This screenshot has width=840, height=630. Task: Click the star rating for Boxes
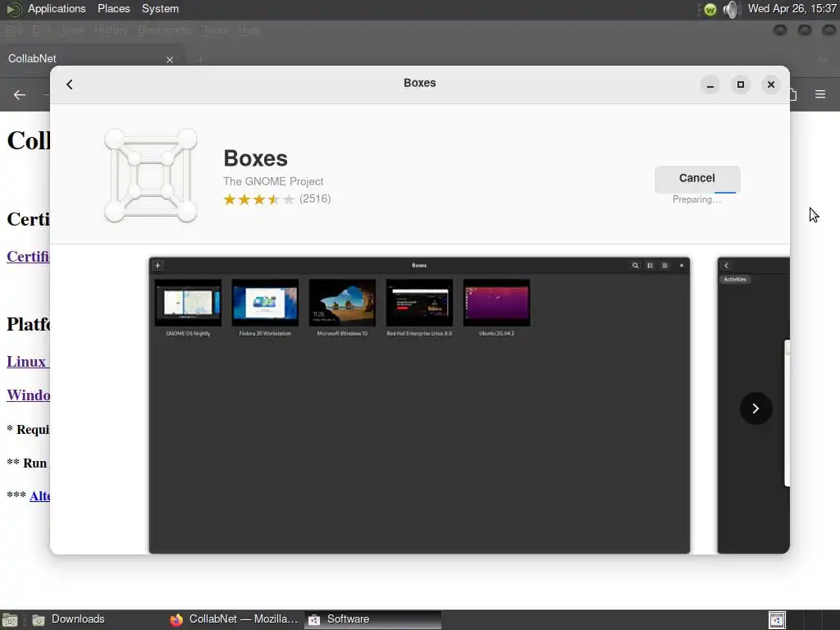click(259, 199)
